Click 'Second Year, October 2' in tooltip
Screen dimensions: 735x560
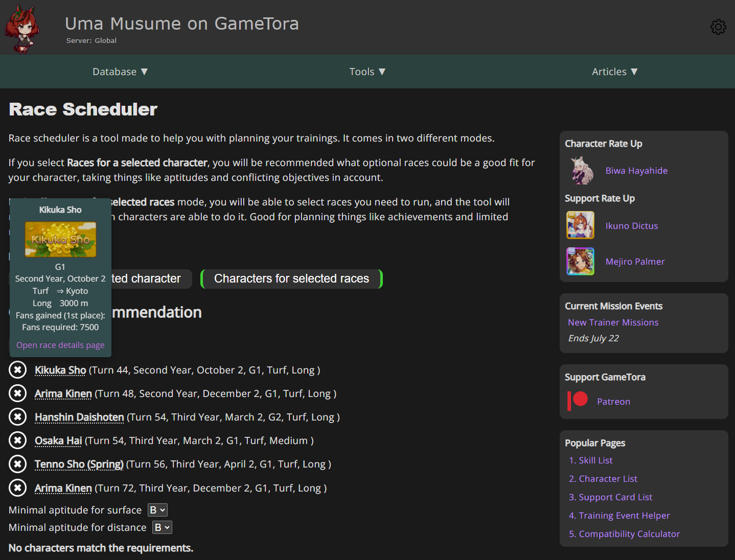[60, 278]
